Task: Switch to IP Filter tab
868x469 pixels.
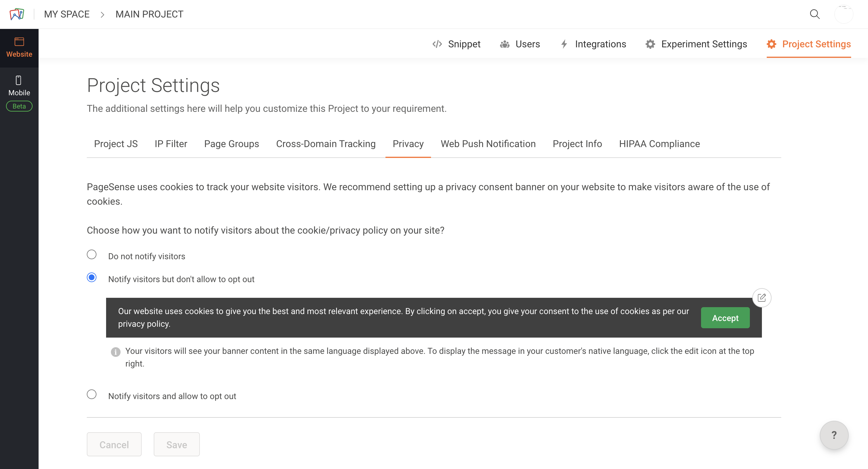Action: point(171,144)
